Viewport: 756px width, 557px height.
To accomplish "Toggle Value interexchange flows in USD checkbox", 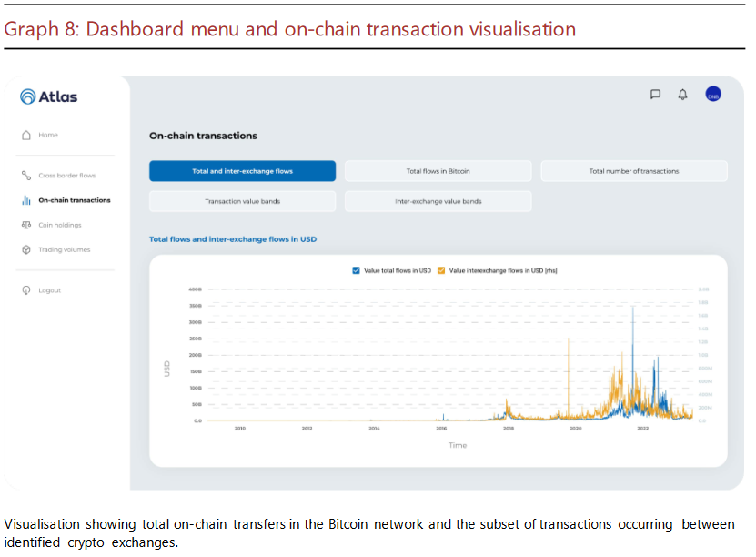I will click(442, 270).
